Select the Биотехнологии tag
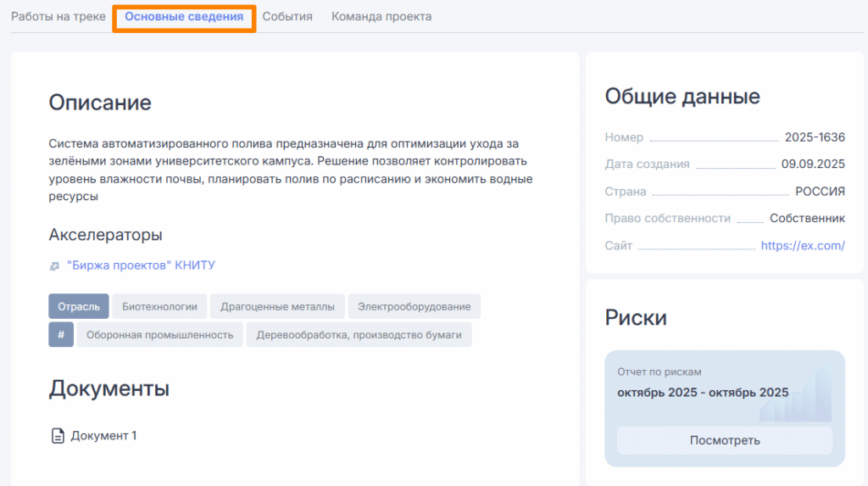The width and height of the screenshot is (868, 486). pyautogui.click(x=159, y=306)
